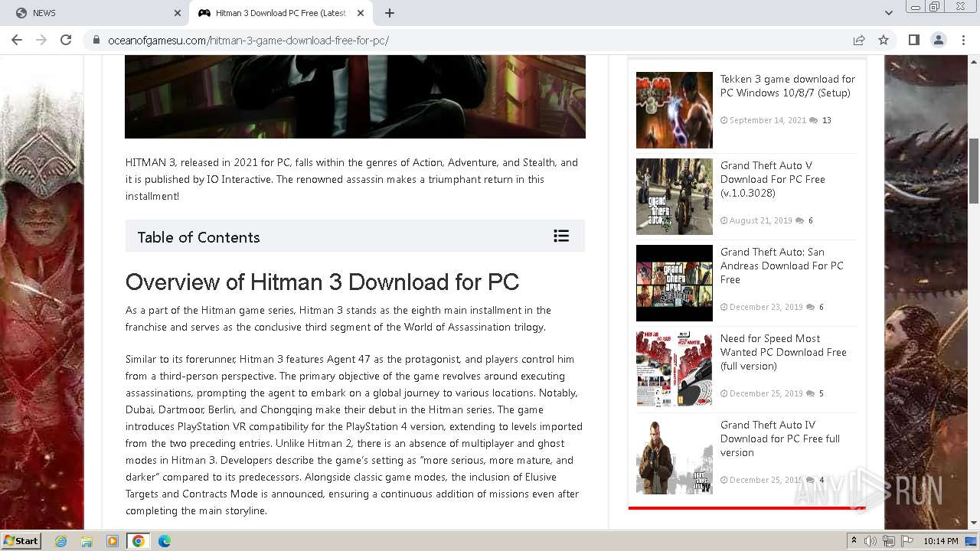Select the Hitman 3 Download PC Free tab

pos(281,13)
